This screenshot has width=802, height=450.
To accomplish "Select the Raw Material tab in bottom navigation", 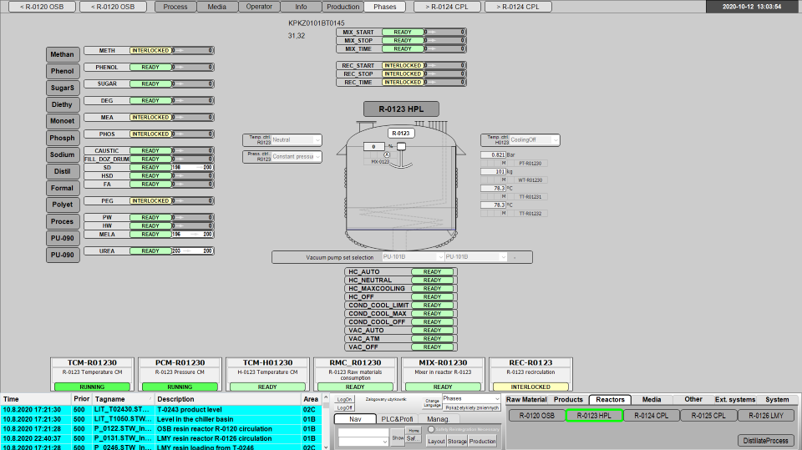I will [x=526, y=399].
